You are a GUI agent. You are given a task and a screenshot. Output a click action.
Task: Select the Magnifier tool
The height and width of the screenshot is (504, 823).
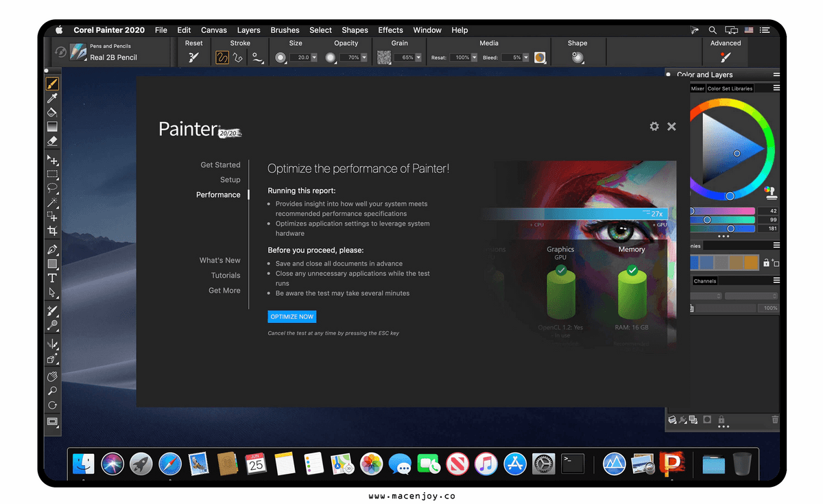[x=52, y=391]
